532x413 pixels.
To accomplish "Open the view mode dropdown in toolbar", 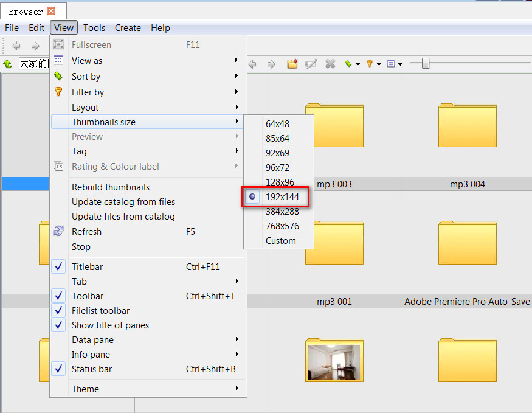I will pos(395,64).
